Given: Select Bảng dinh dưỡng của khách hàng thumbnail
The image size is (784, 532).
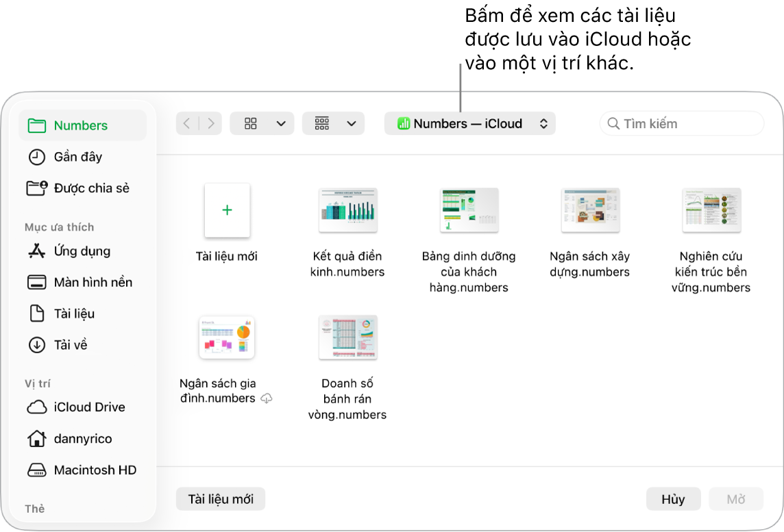Looking at the screenshot, I should [469, 210].
